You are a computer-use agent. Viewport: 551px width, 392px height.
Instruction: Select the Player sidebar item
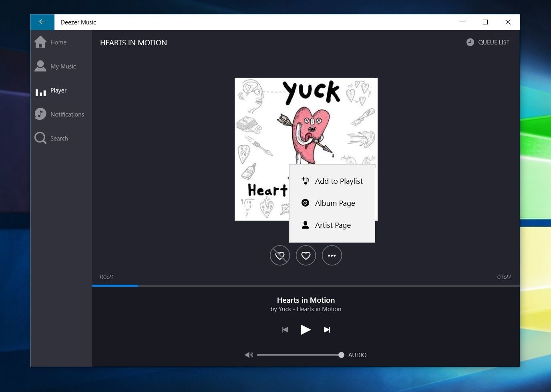click(x=61, y=90)
